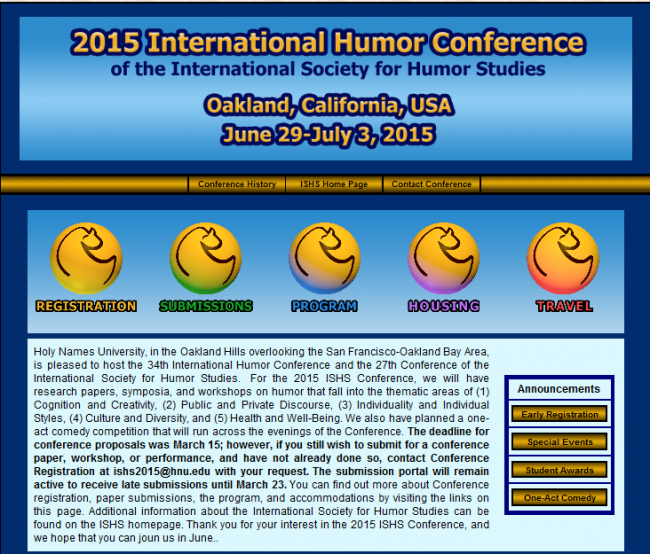650x554 pixels.
Task: Select the PROGRAM text label
Action: (325, 306)
